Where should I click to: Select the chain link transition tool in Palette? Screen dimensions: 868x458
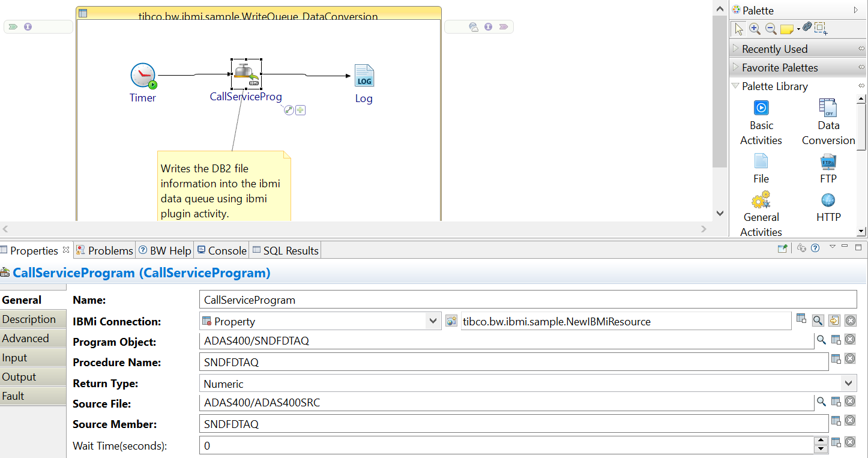[807, 28]
